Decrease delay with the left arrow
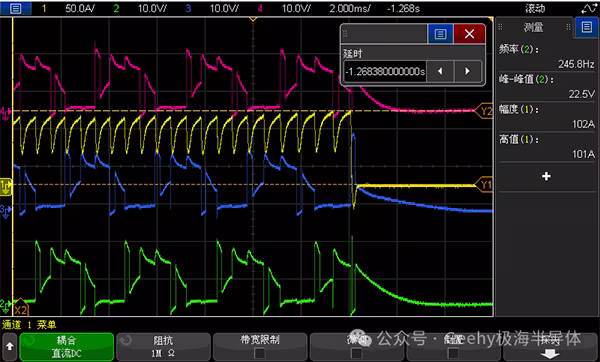 coord(440,71)
